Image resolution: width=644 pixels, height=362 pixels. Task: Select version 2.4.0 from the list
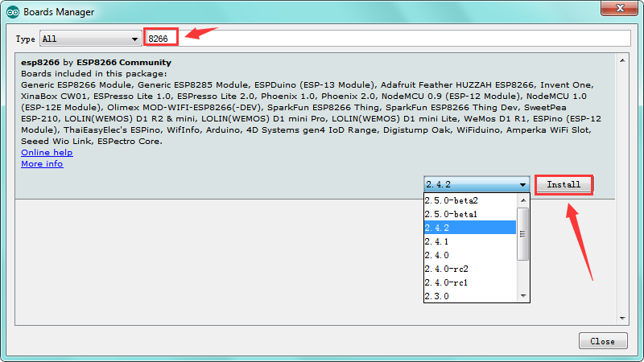pyautogui.click(x=470, y=255)
